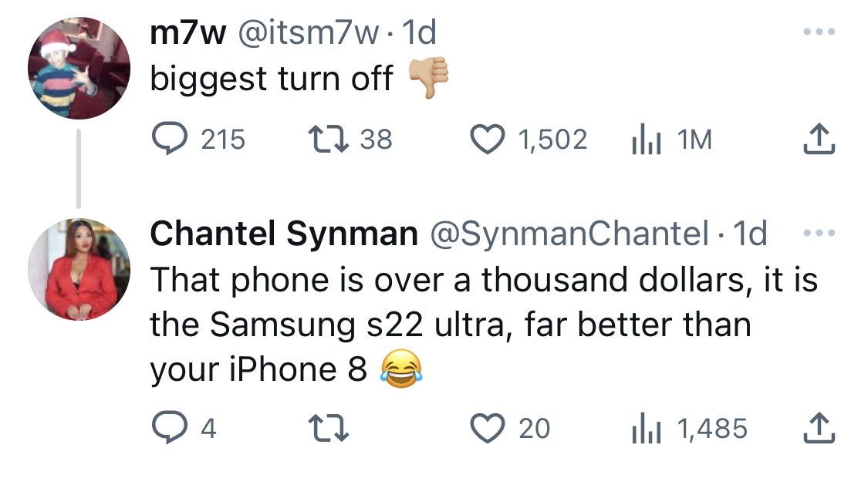This screenshot has height=478, width=868.
Task: Reply to Chantel Synman's tweet
Action: 184,428
